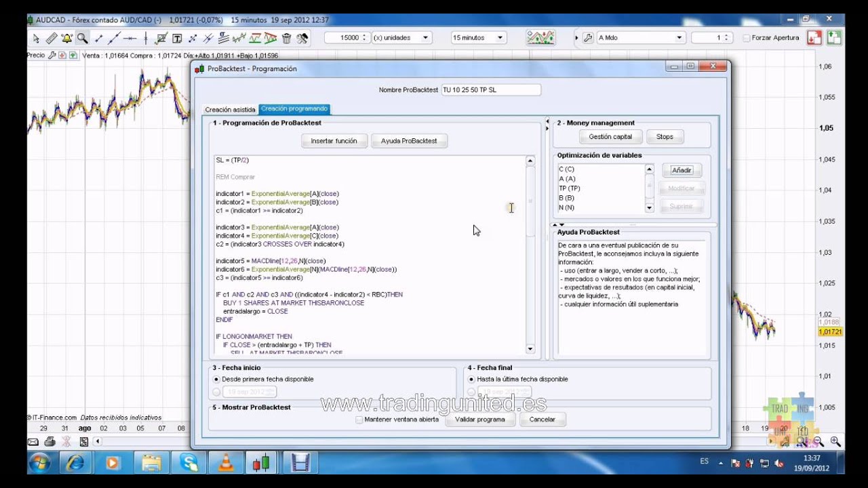The height and width of the screenshot is (488, 868).
Task: Click the Insertar función button
Action: [x=334, y=141]
